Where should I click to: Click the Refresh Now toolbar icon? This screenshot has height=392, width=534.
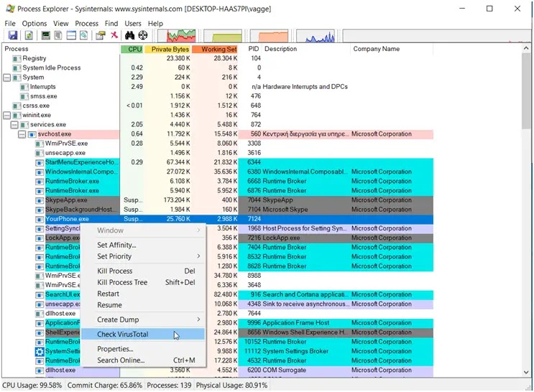29,35
